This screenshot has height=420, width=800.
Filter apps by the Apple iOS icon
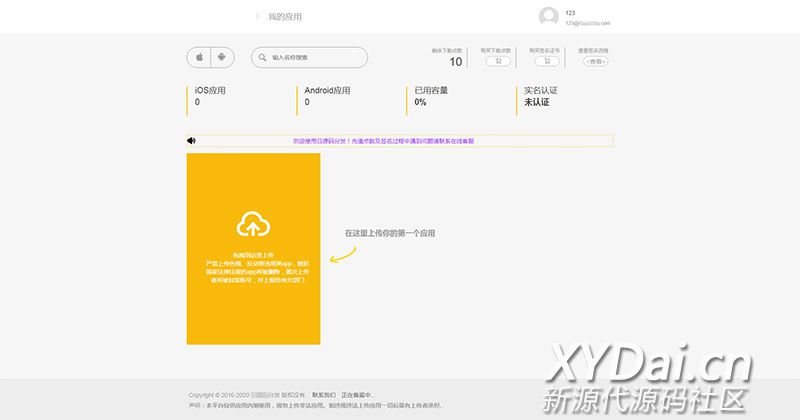click(199, 57)
